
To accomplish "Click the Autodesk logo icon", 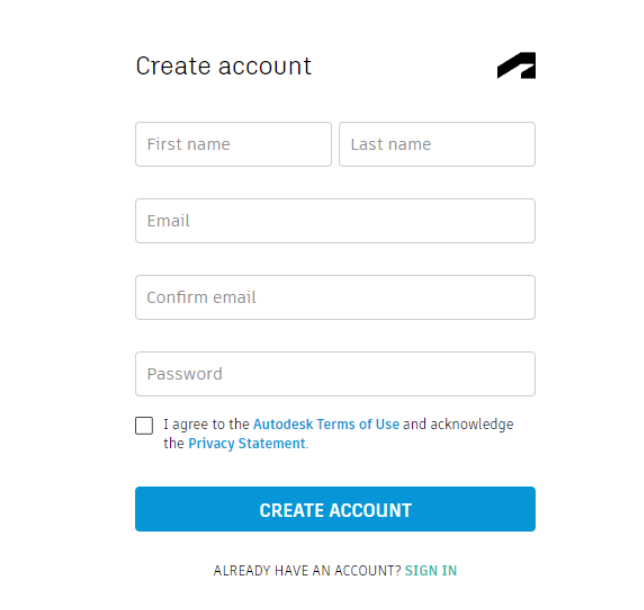I will 516,65.
